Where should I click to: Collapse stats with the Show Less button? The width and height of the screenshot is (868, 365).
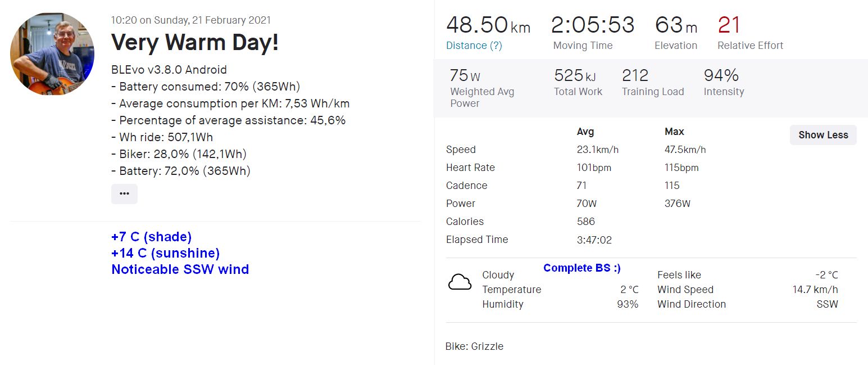point(822,135)
